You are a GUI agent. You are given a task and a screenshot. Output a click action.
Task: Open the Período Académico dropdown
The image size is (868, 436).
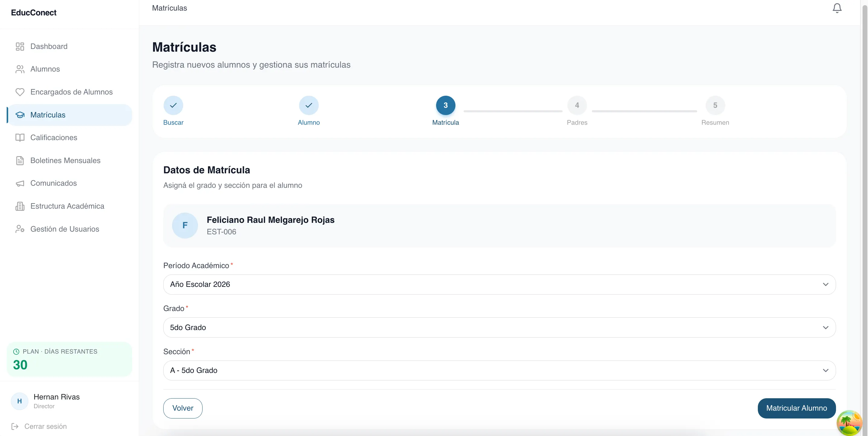pos(499,284)
